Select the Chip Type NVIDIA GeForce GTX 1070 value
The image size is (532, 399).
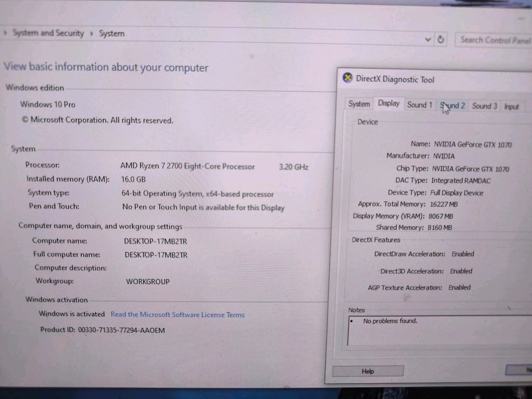(470, 169)
